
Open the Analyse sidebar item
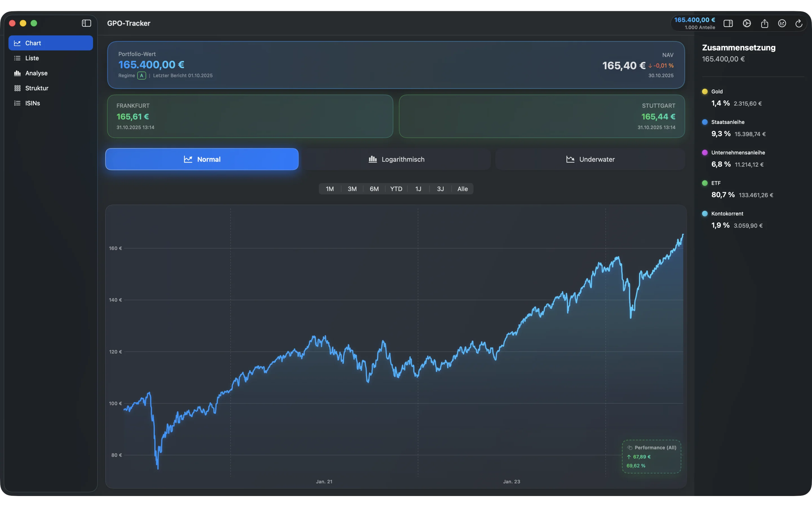(36, 73)
